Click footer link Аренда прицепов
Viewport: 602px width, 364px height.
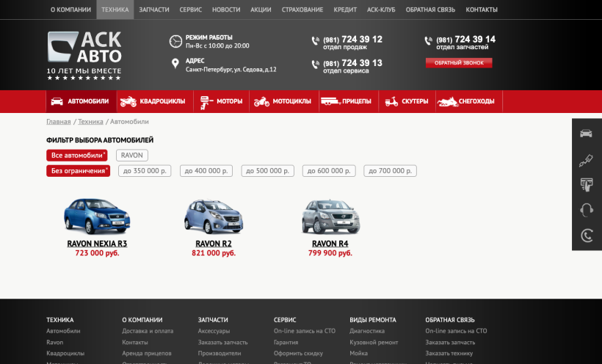[147, 353]
